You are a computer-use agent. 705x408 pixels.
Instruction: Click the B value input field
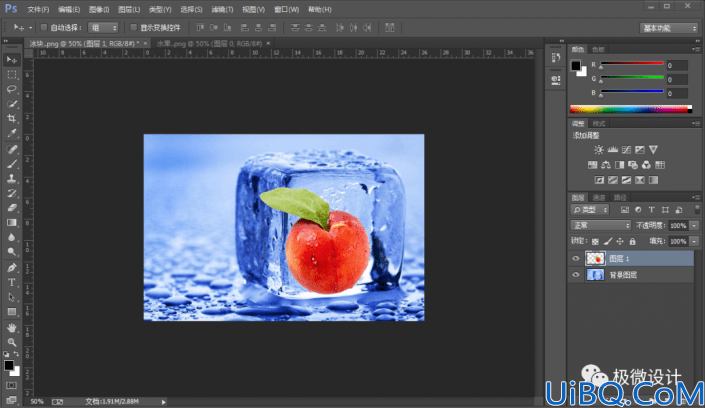click(677, 94)
